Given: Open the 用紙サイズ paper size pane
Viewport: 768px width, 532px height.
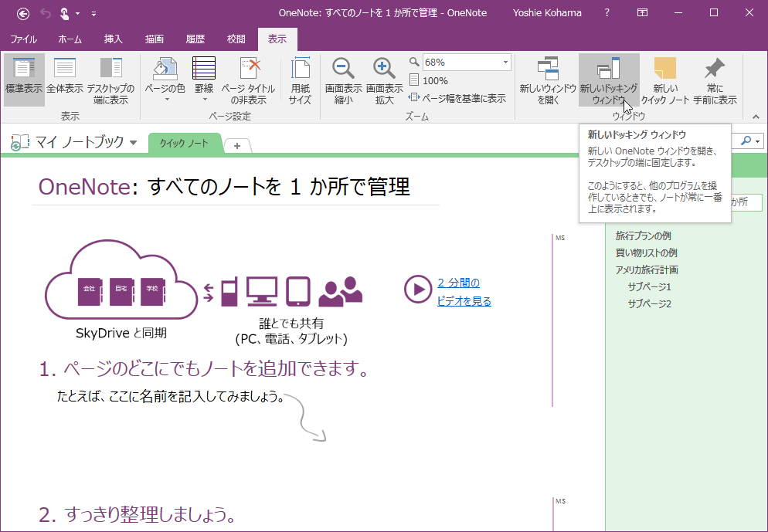Looking at the screenshot, I should coord(301,80).
